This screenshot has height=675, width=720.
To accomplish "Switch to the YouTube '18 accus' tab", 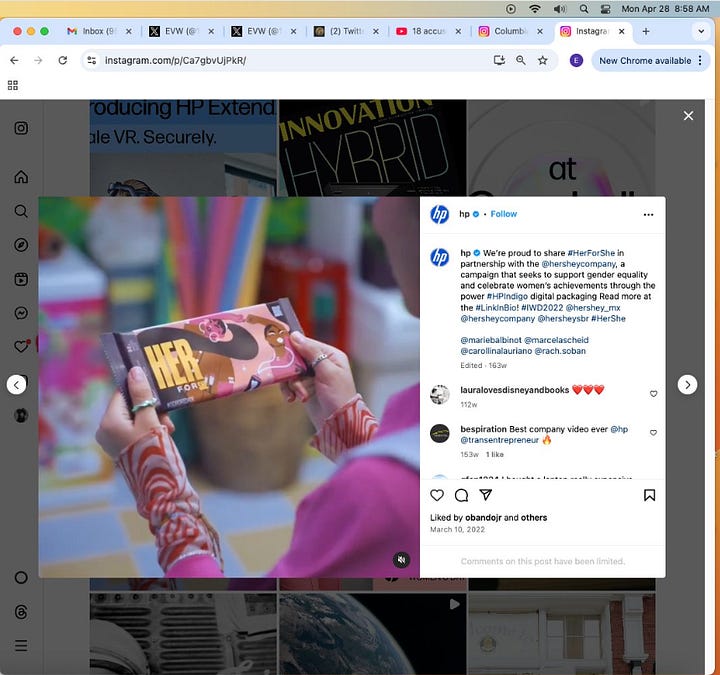I will 428,31.
